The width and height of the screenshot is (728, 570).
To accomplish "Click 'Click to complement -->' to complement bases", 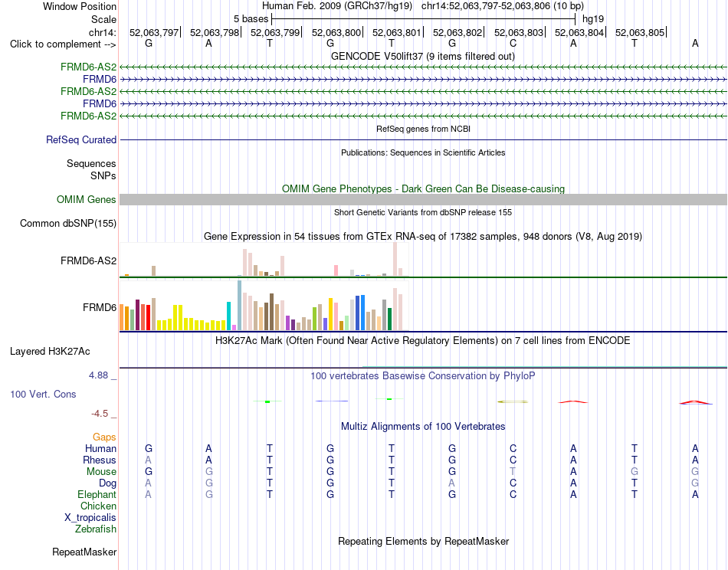I will 63,44.
